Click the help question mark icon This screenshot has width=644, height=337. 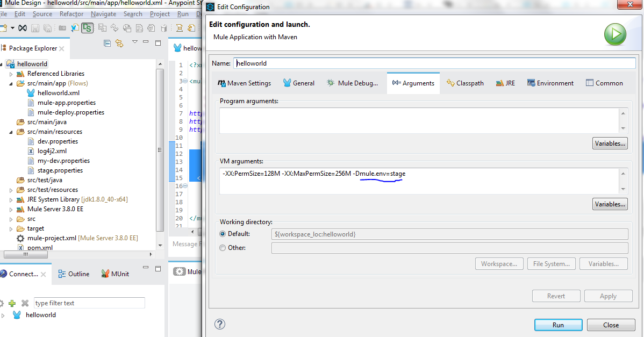(219, 324)
